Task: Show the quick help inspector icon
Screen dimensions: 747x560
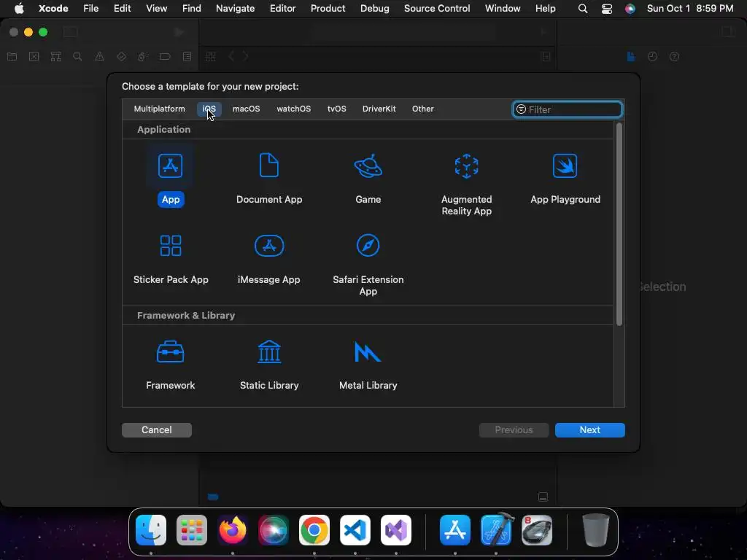Action: [x=674, y=57]
